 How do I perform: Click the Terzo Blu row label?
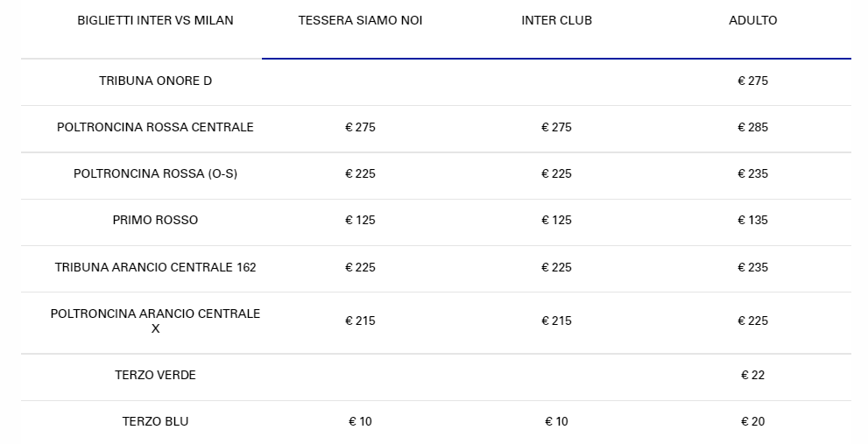coord(155,421)
